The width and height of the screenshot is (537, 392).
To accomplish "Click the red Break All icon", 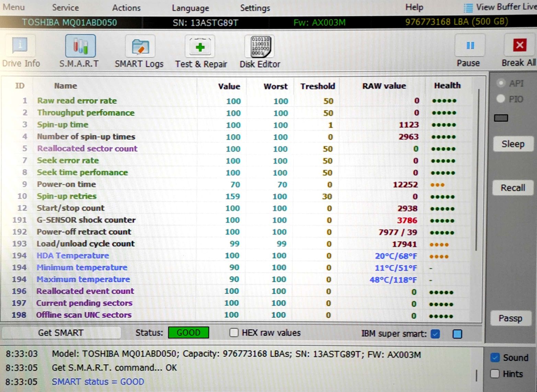I will pos(519,45).
